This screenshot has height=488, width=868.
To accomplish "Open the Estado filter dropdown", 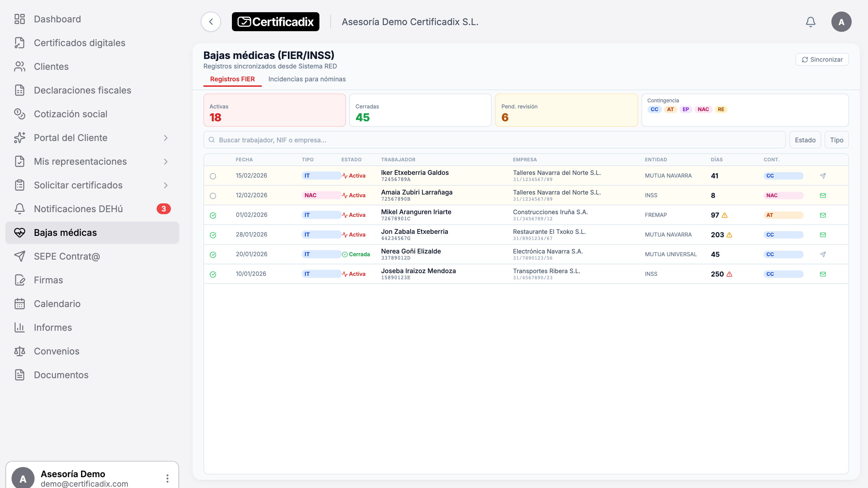I will pos(805,140).
